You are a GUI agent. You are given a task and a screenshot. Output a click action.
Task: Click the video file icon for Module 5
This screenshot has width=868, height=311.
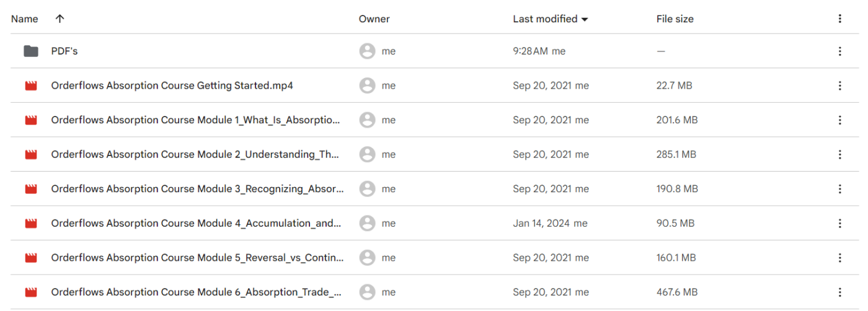(31, 257)
